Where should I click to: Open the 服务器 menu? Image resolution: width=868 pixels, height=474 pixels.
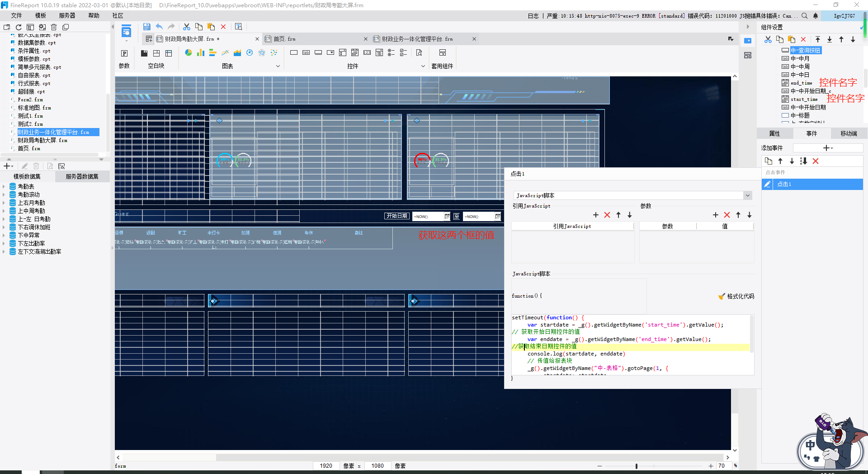point(67,15)
